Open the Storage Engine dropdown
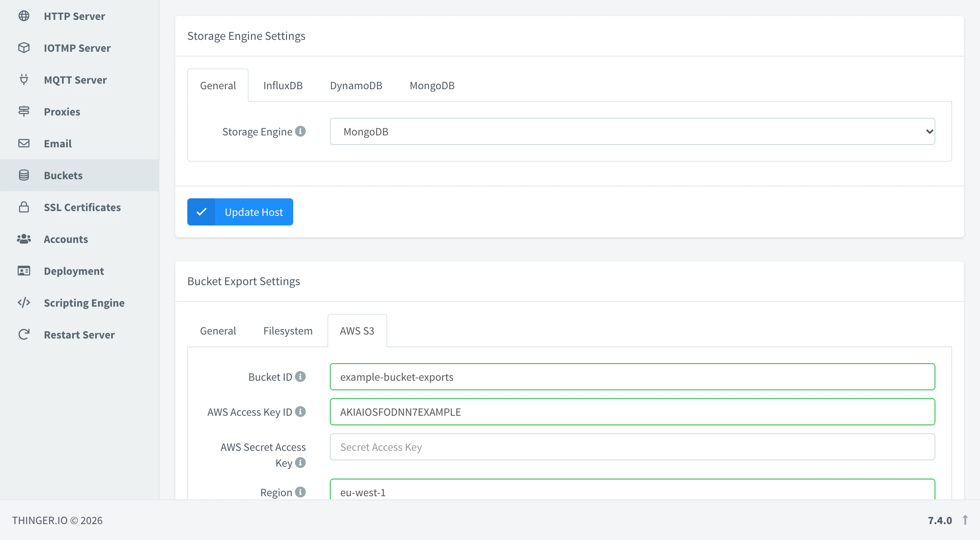 [632, 131]
